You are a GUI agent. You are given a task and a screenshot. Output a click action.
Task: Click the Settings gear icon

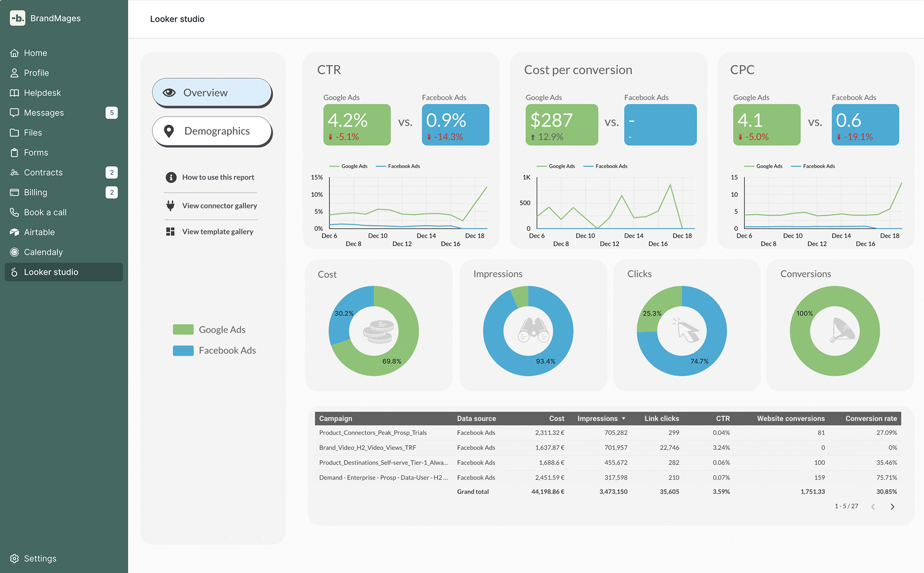click(14, 558)
